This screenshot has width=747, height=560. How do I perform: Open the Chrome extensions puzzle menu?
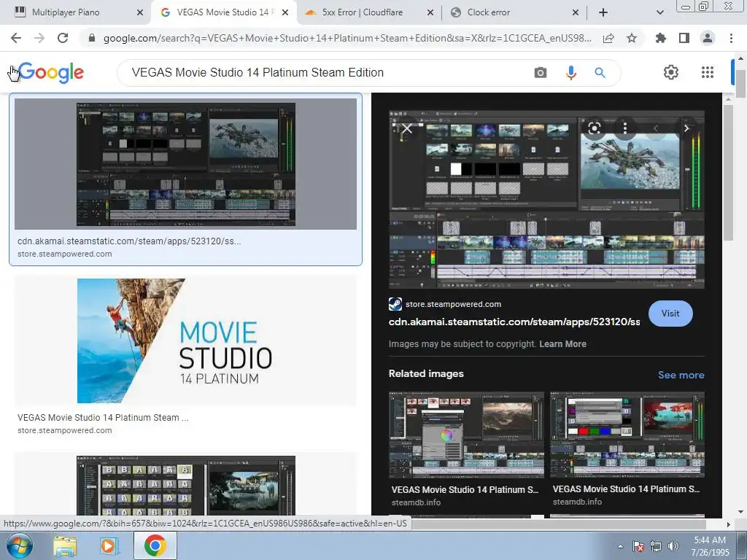[661, 38]
